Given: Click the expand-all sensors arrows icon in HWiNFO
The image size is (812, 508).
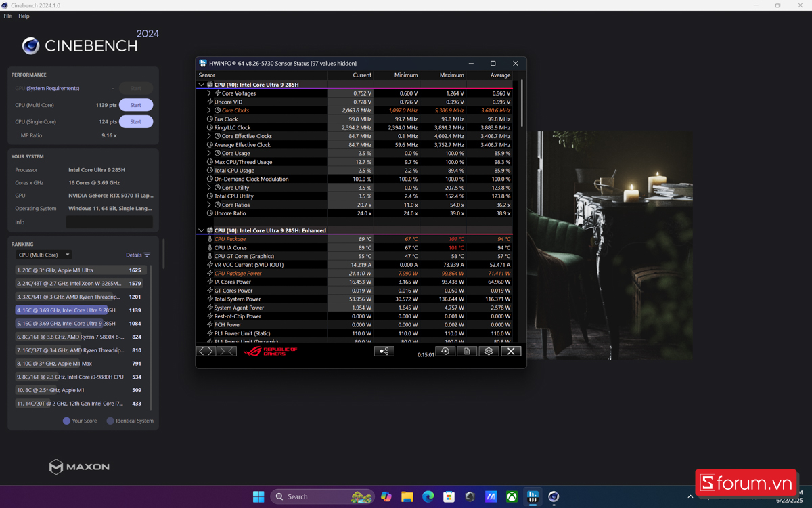Looking at the screenshot, I should coord(206,352).
